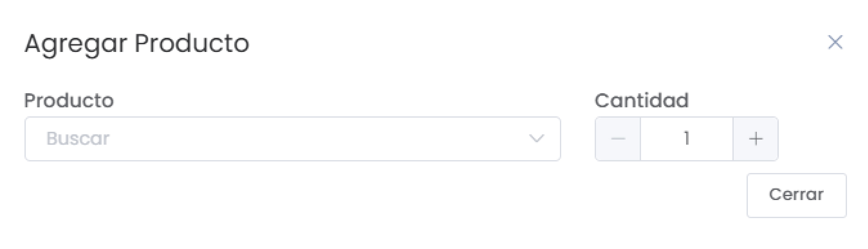Viewport: 868px width, 249px height.
Task: Open the product list via down arrow
Action: point(536,139)
